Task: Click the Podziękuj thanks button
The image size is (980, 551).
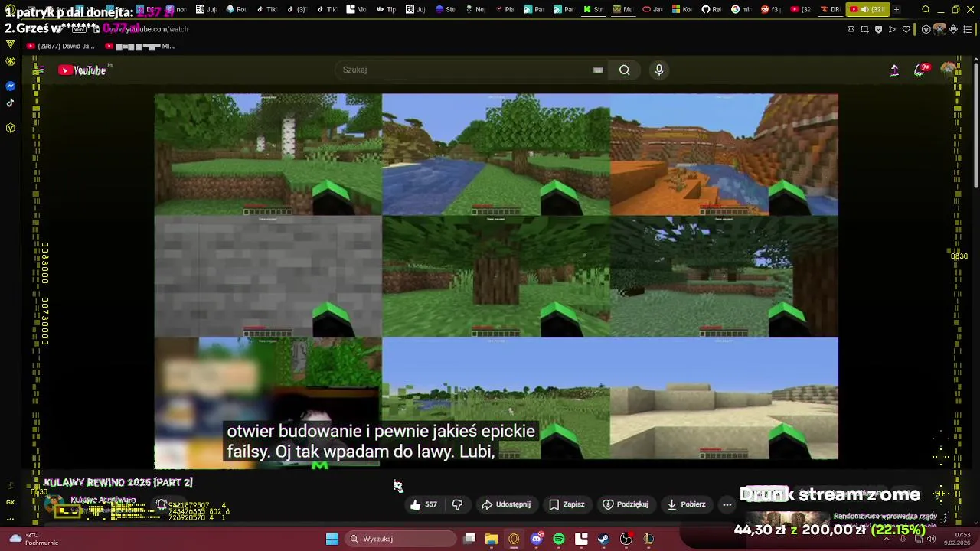Action: (626, 504)
